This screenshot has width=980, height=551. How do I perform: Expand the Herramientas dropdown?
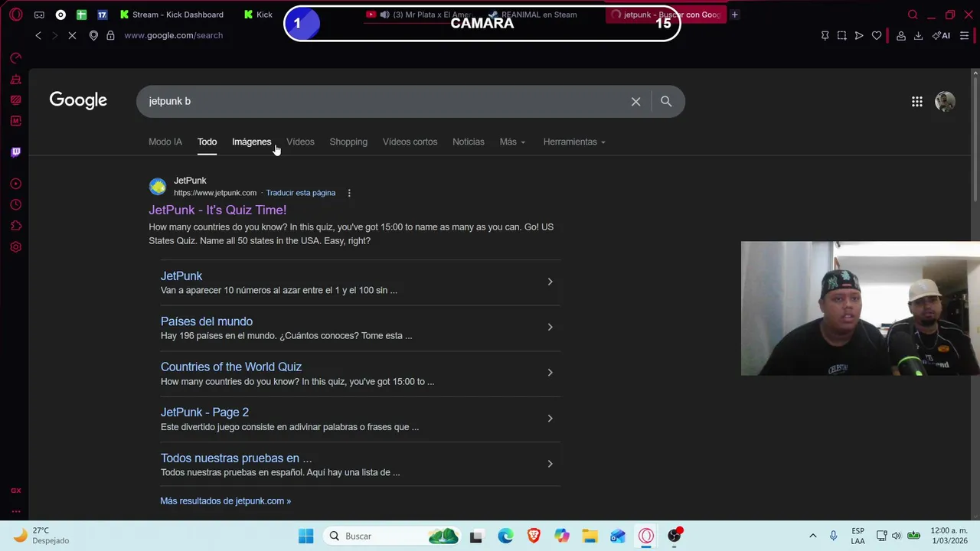click(x=574, y=142)
